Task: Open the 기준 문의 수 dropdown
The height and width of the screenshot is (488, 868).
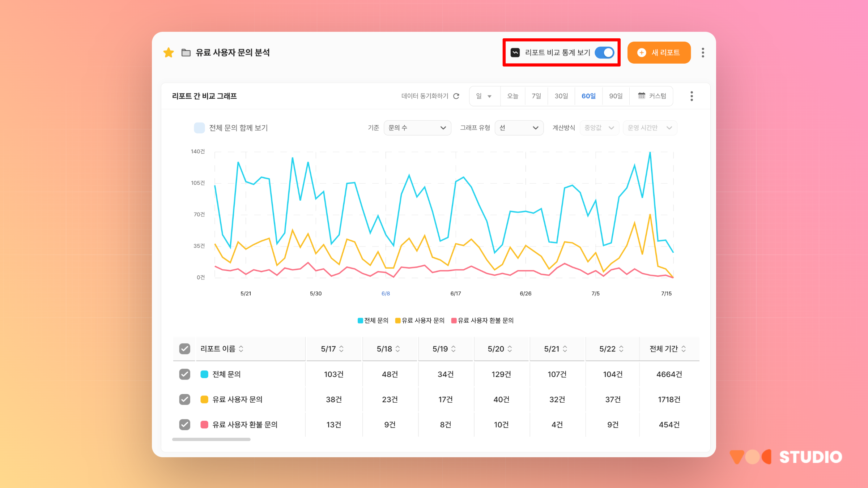Action: click(x=417, y=128)
